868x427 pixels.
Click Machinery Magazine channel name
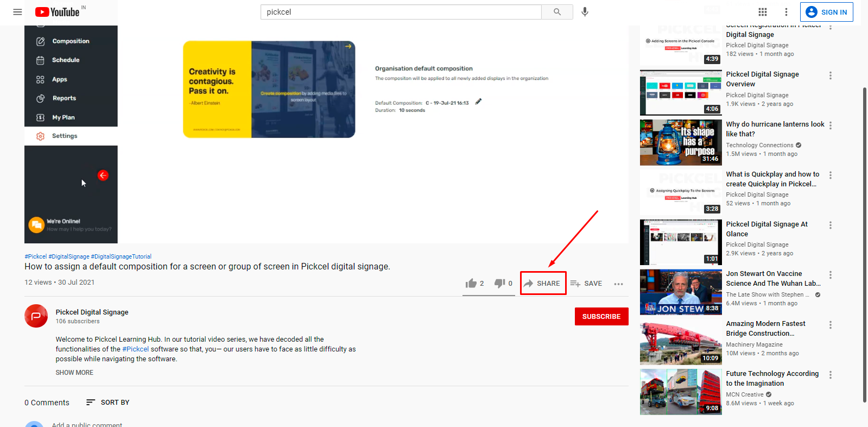click(754, 345)
